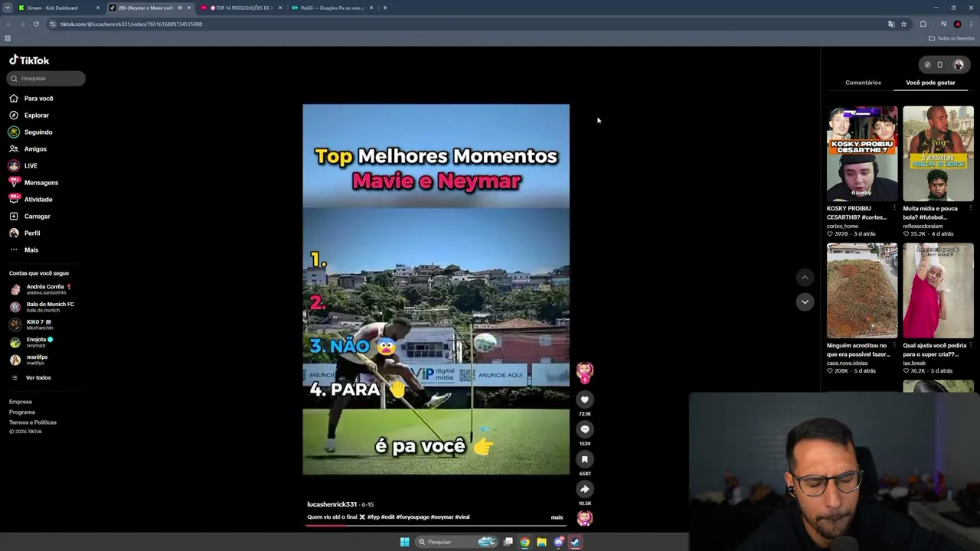
Task: Select the Você pode gostar tab
Action: 930,83
